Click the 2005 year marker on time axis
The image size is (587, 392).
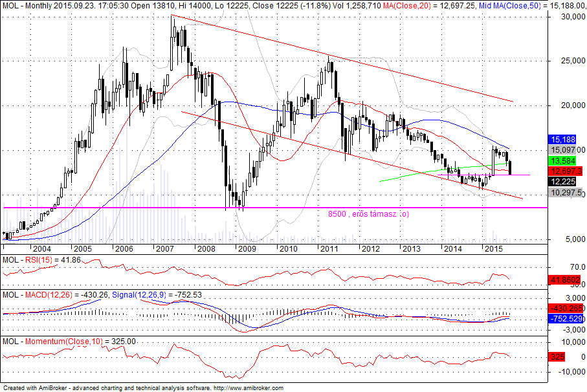pos(83,249)
